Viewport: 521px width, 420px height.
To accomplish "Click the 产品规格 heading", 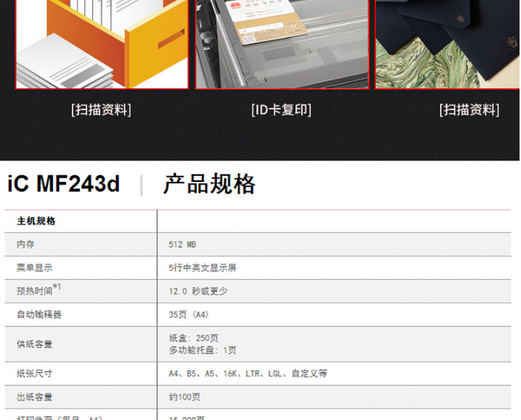I will coord(209,183).
